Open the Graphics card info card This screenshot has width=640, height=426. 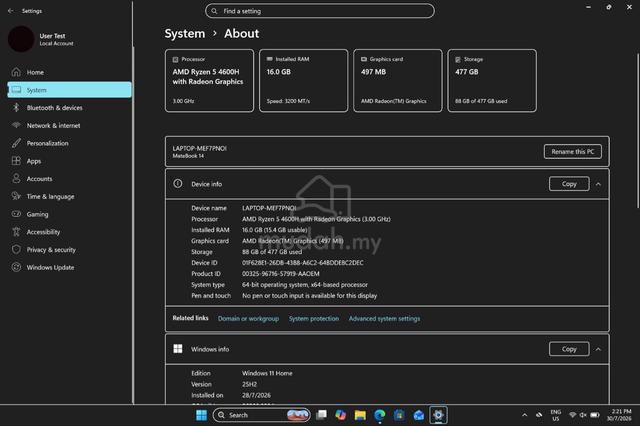pyautogui.click(x=398, y=80)
